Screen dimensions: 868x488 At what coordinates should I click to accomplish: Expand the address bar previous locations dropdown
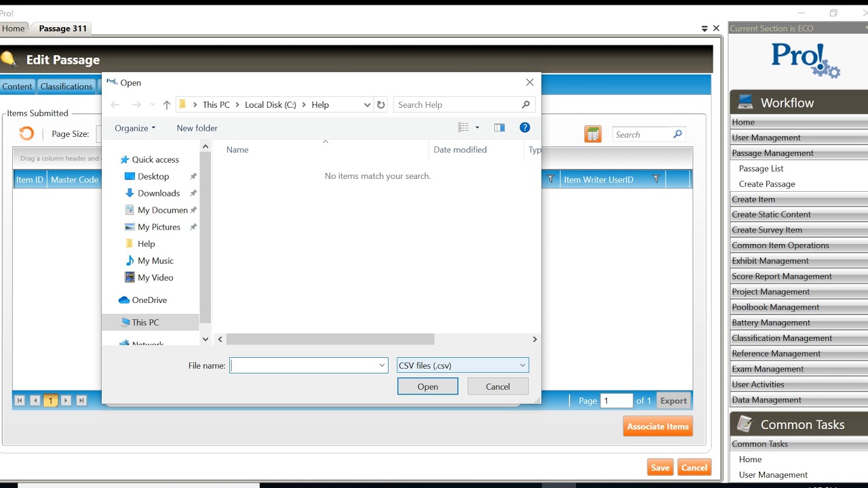point(367,104)
